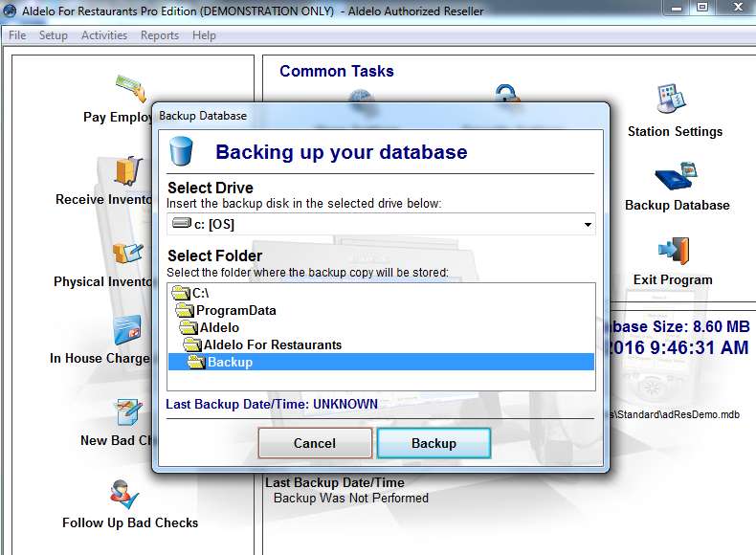Expand the drive selection dropdown arrow
The image size is (756, 555).
[588, 225]
